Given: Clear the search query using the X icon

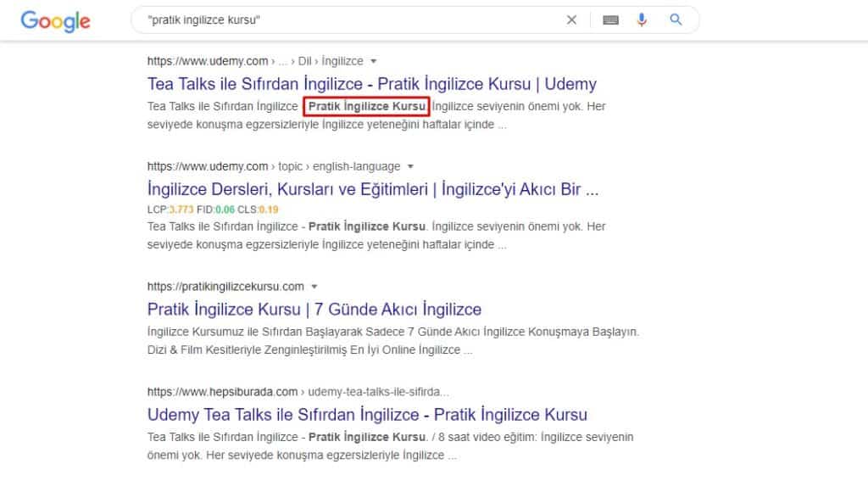Looking at the screenshot, I should [x=572, y=20].
